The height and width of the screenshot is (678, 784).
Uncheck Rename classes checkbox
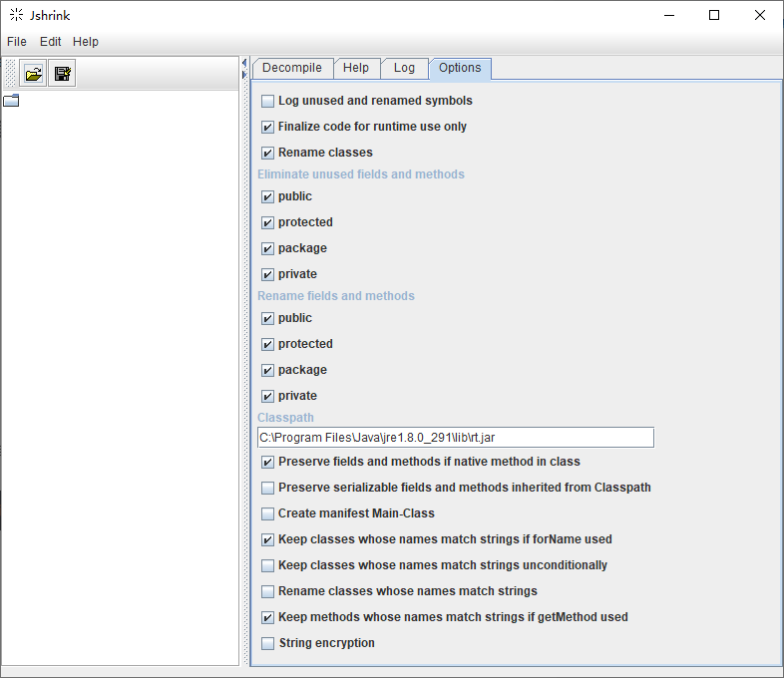[268, 153]
